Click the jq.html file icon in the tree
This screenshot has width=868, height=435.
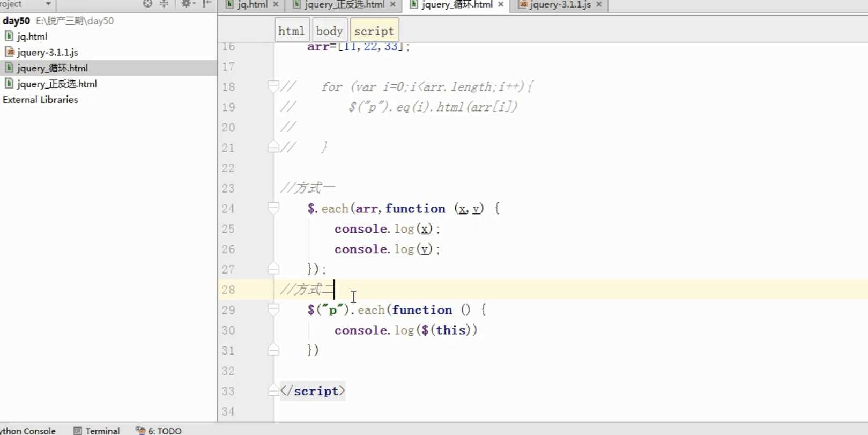tap(9, 36)
